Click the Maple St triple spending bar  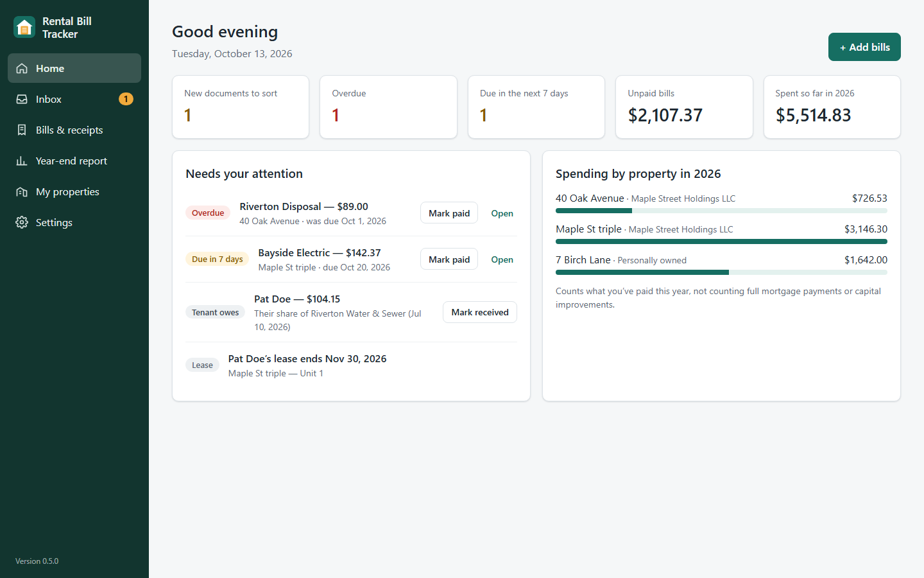click(x=721, y=241)
